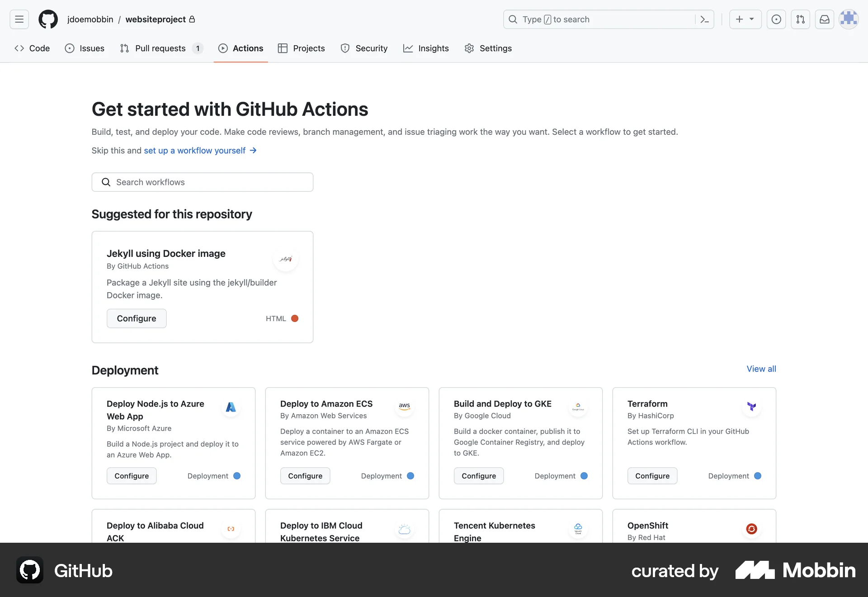868x597 pixels.
Task: Click the Jekyll logo on the workflow card
Action: point(286,259)
